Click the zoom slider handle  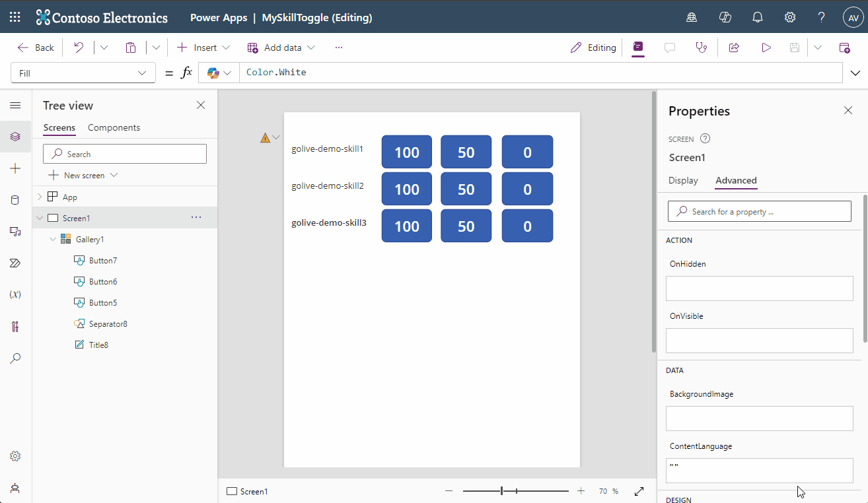[x=502, y=491]
